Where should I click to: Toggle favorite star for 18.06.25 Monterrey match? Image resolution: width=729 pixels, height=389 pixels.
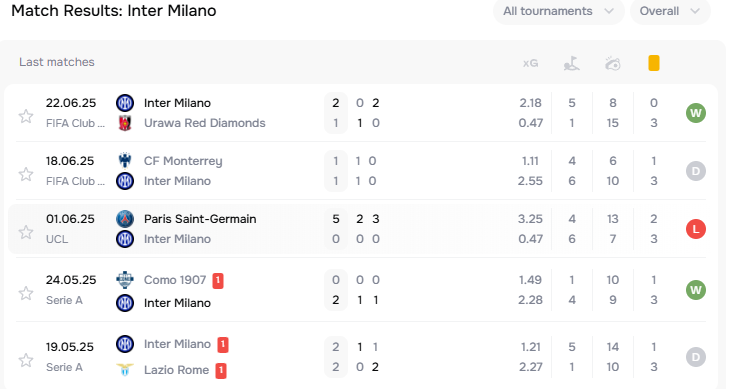click(26, 174)
